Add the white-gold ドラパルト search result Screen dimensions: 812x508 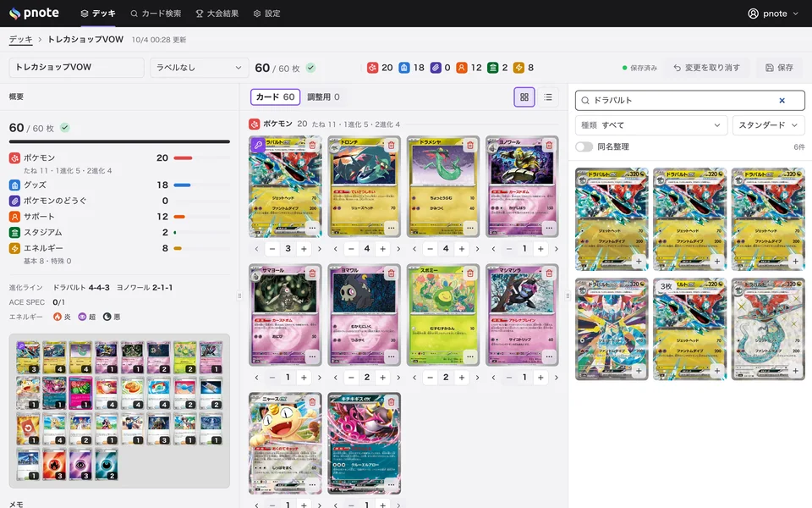[795, 371]
